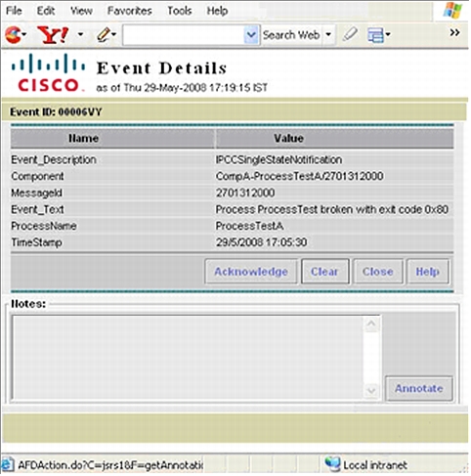The image size is (471, 476).
Task: Open the search box history dropdown arrow
Action: (251, 34)
